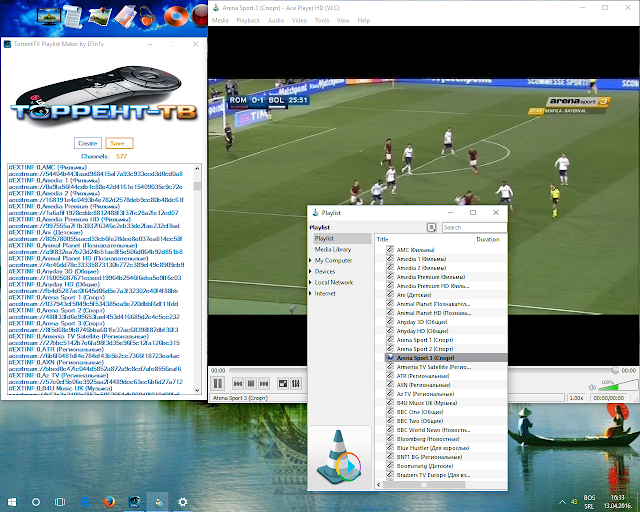Mute audio via speaker icon
640x512 pixels.
(592, 387)
